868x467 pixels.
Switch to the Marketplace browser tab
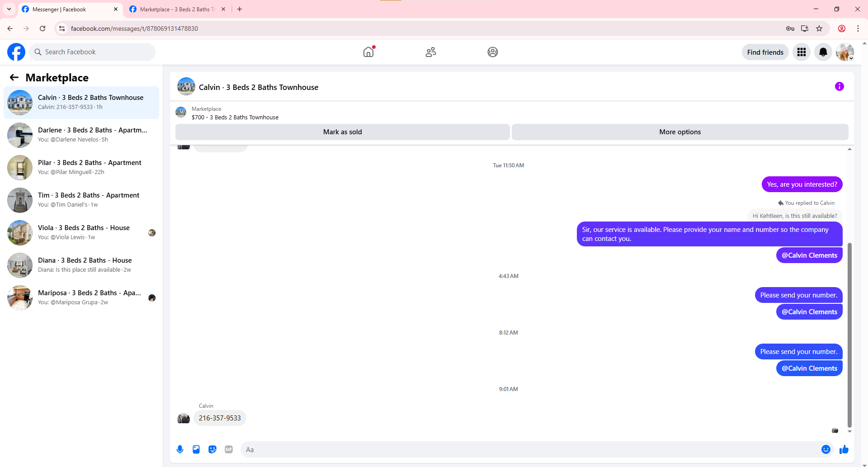click(x=177, y=9)
